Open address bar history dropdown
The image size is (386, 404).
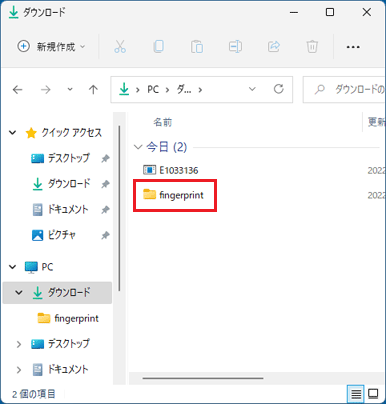(252, 89)
